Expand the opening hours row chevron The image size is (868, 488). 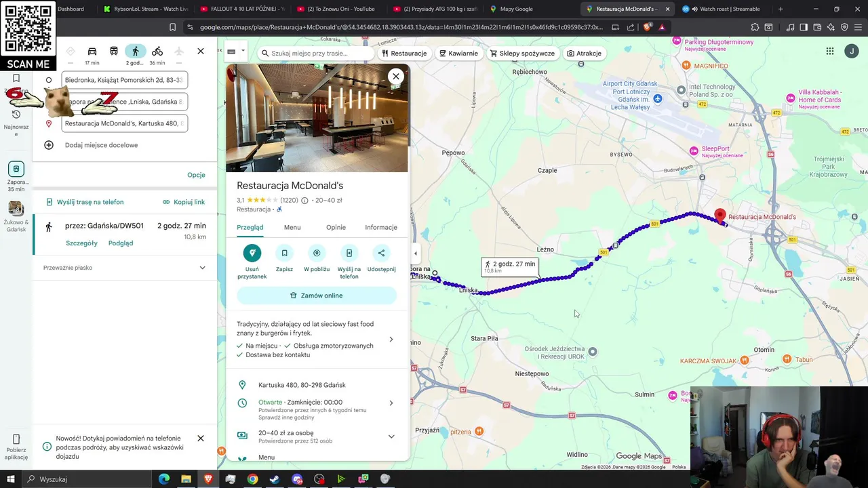pyautogui.click(x=391, y=403)
